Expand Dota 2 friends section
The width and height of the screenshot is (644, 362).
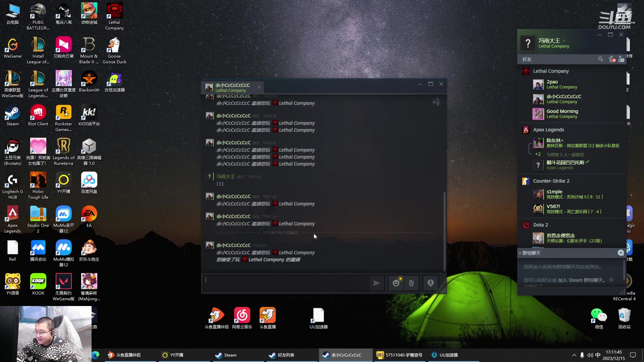click(x=540, y=225)
